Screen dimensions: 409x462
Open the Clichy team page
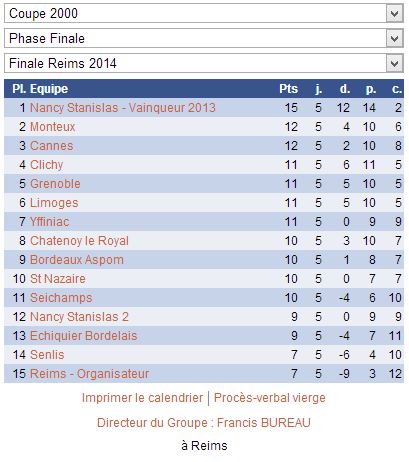(x=46, y=165)
